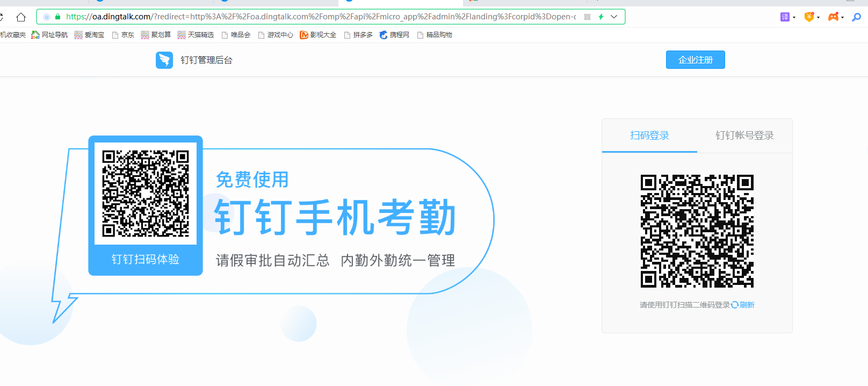This screenshot has width=868, height=386.
Task: Click the green padlock security icon
Action: (58, 17)
